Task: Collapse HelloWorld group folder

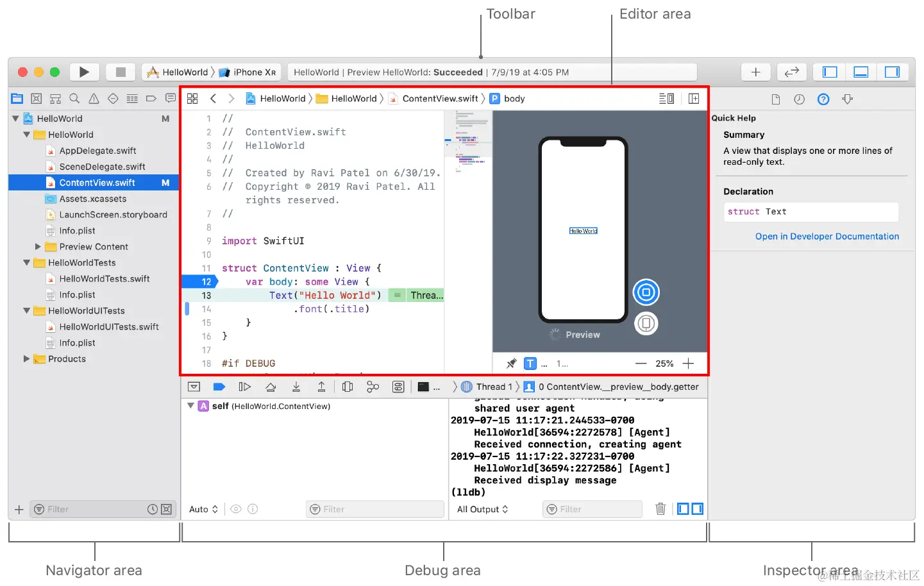Action: [26, 135]
